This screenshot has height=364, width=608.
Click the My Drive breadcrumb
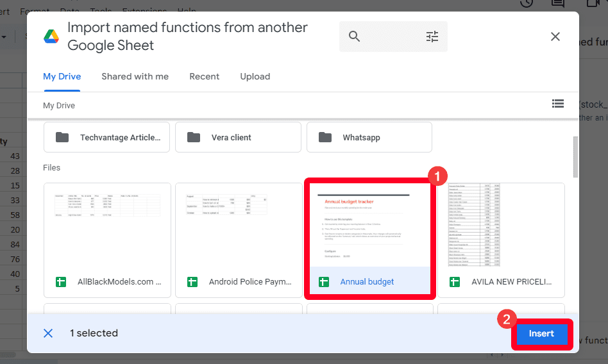click(59, 105)
